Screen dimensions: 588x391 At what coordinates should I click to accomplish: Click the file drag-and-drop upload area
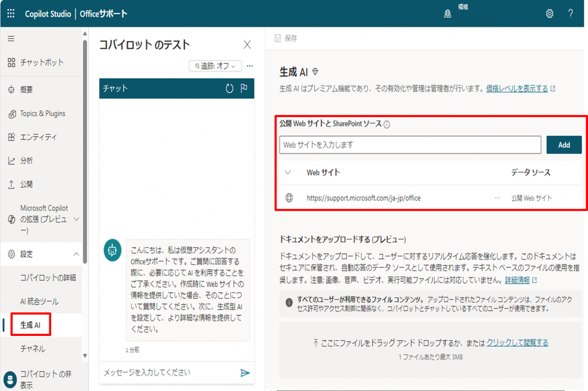[431, 350]
